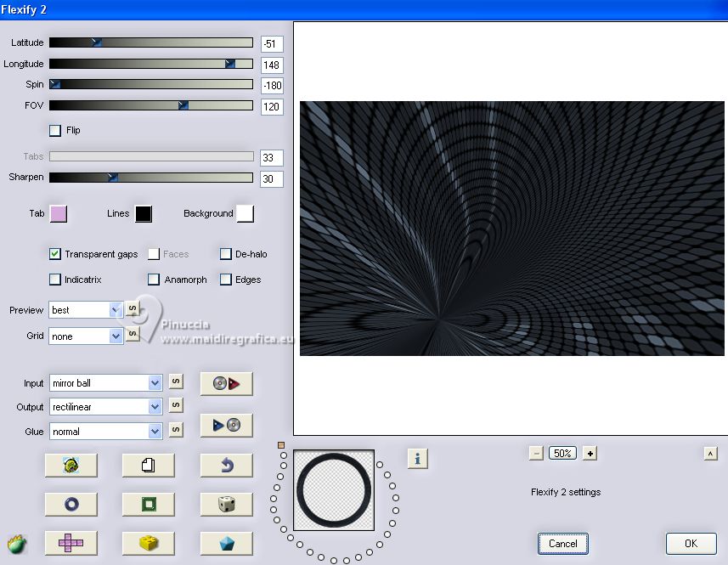The width and height of the screenshot is (728, 565).
Task: Click the Latitude value field showing -51
Action: pos(272,44)
